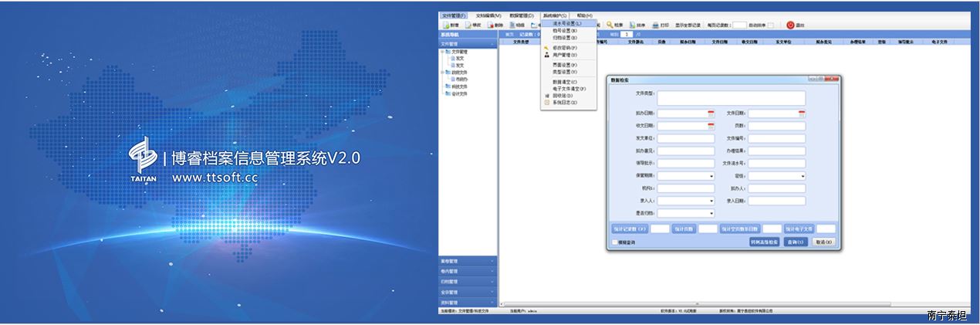Select 流水号设置 menu entry
The image size is (980, 325).
(x=569, y=23)
